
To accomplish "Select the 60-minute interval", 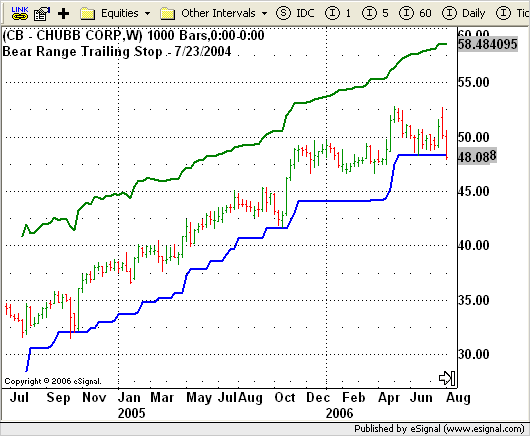I will point(415,14).
